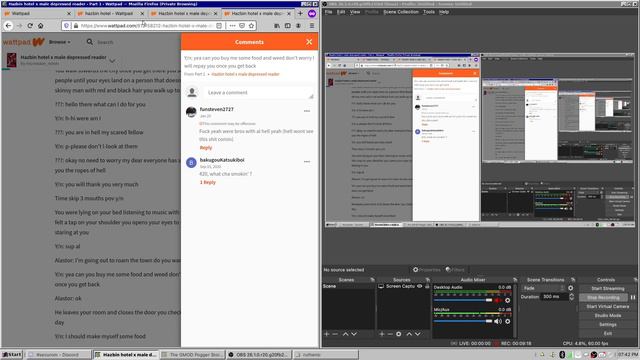This screenshot has width=640, height=360.
Task: Open the Firefox Library icon
Action: (x=277, y=25)
